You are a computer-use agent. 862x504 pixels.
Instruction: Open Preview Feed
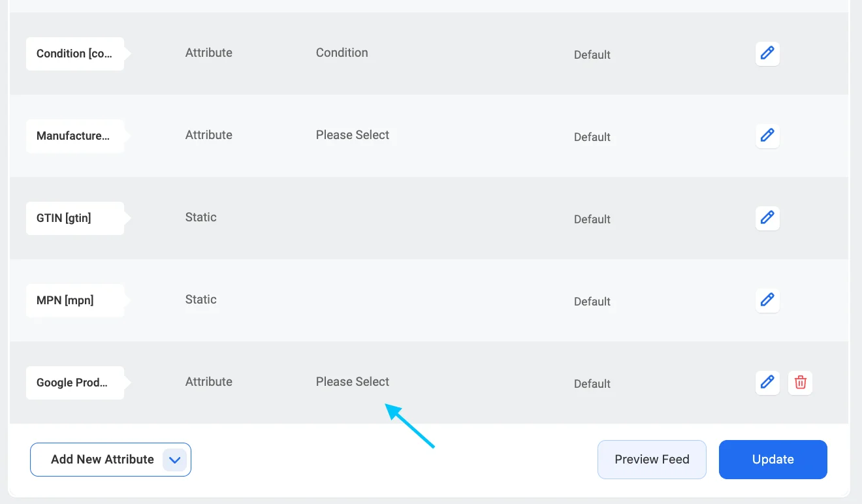click(652, 460)
